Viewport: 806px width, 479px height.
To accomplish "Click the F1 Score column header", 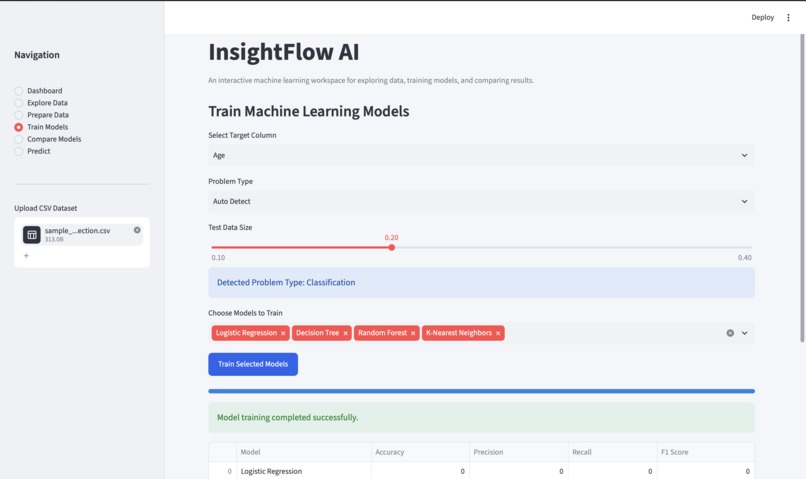I will click(x=705, y=452).
